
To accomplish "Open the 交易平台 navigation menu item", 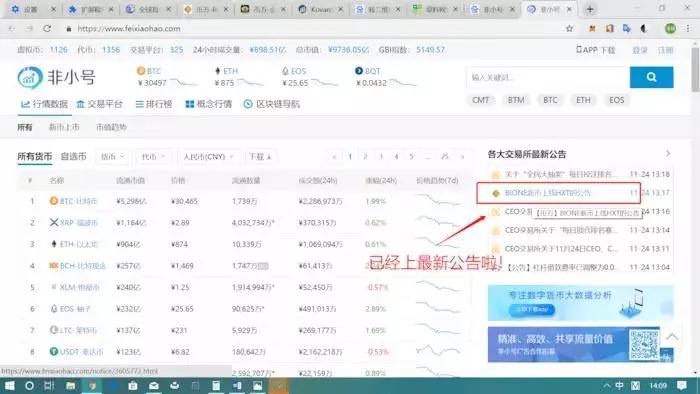I will coord(99,104).
